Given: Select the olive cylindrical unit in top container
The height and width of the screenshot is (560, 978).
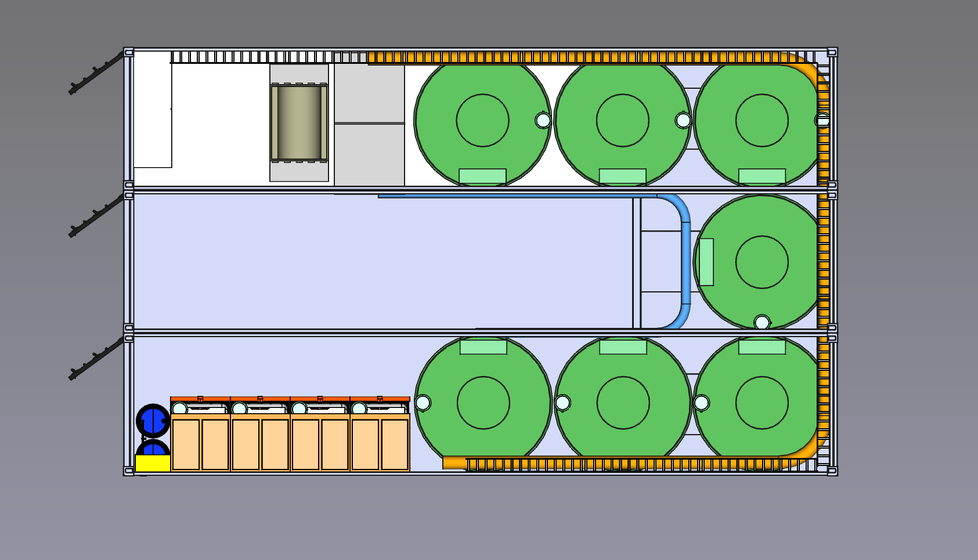Looking at the screenshot, I should [x=299, y=123].
